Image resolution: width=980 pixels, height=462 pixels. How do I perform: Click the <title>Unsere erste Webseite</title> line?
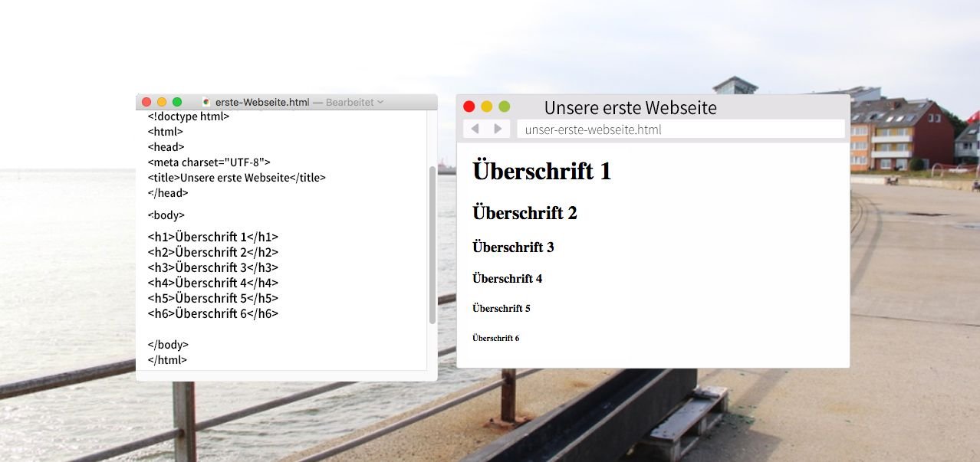click(x=237, y=178)
